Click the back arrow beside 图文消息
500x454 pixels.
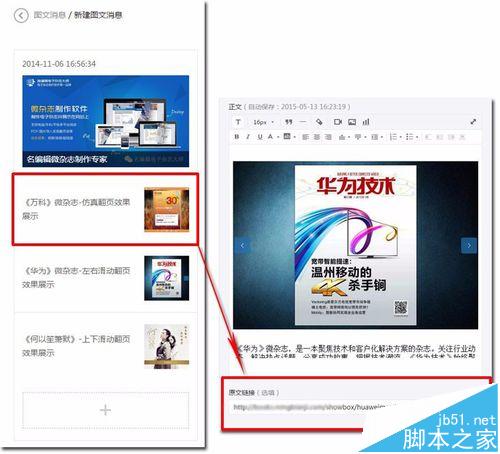click(21, 15)
